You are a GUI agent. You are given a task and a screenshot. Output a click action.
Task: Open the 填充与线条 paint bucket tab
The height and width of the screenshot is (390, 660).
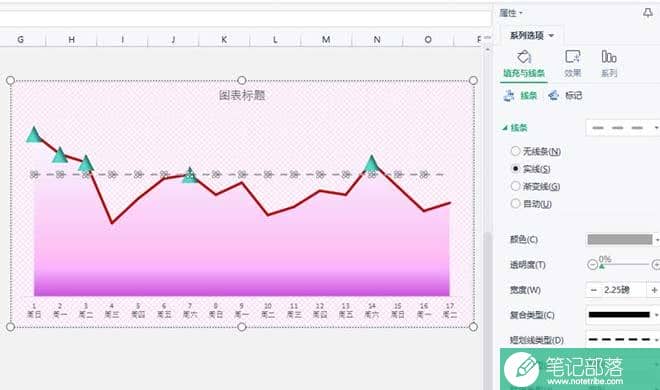524,64
